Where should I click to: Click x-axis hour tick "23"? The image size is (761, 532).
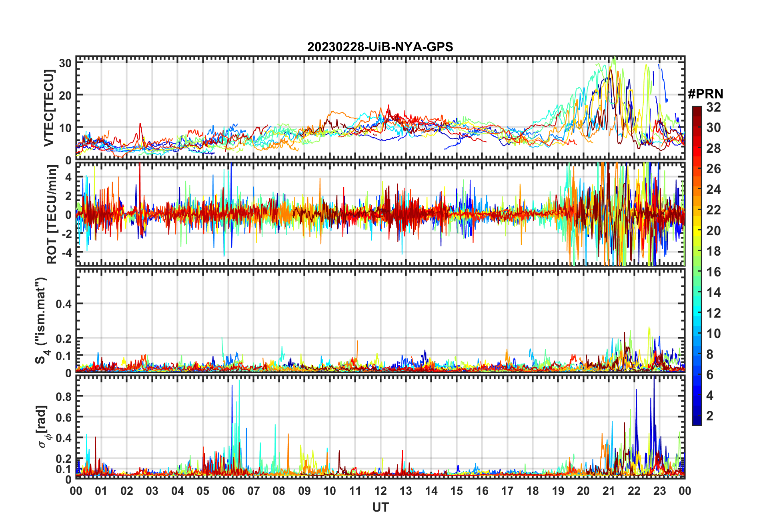click(x=659, y=491)
